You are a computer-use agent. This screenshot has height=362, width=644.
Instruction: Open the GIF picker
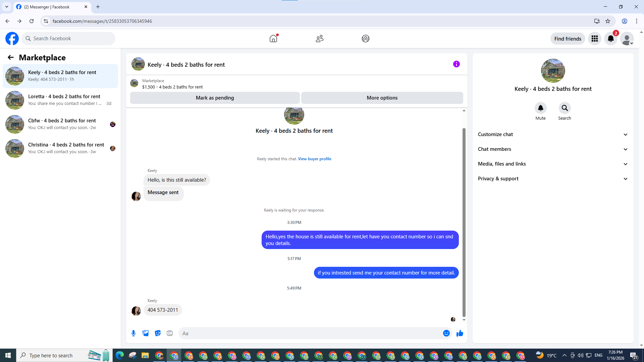click(170, 333)
